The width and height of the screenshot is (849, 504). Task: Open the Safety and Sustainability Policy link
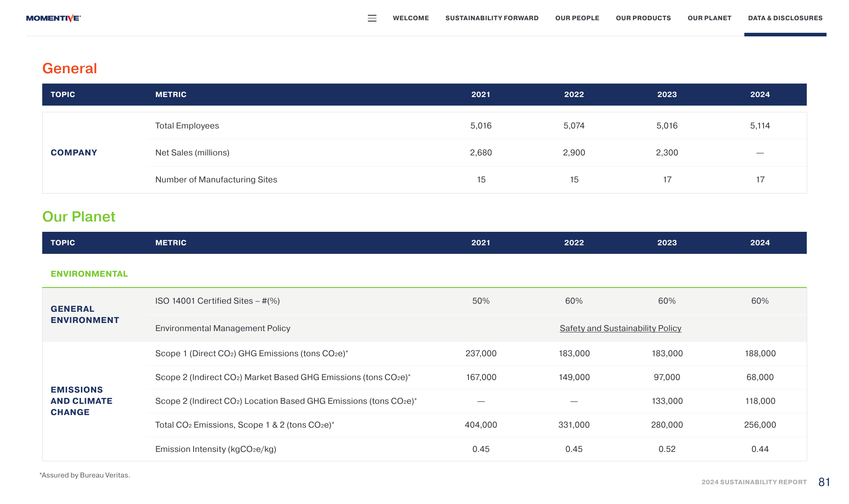(x=620, y=328)
